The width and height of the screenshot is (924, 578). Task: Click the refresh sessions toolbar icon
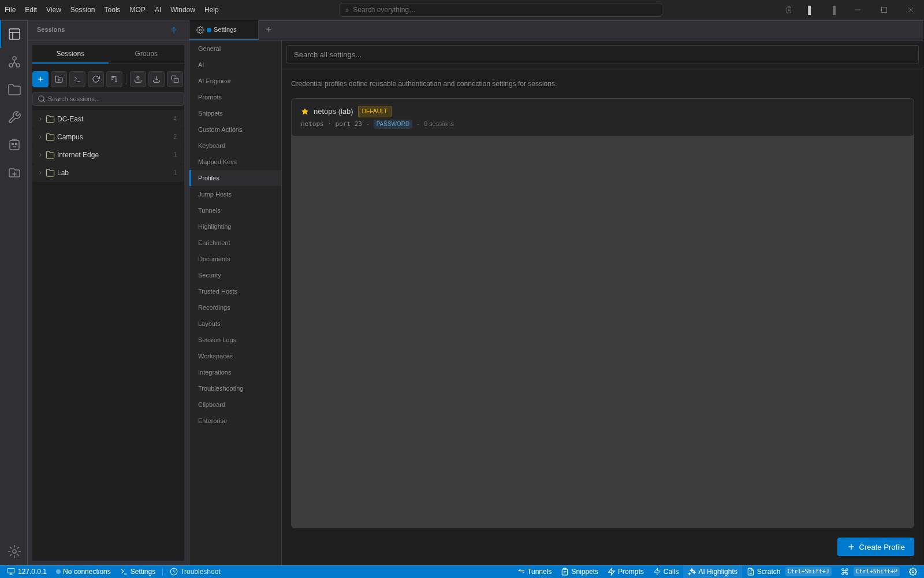pyautogui.click(x=96, y=79)
